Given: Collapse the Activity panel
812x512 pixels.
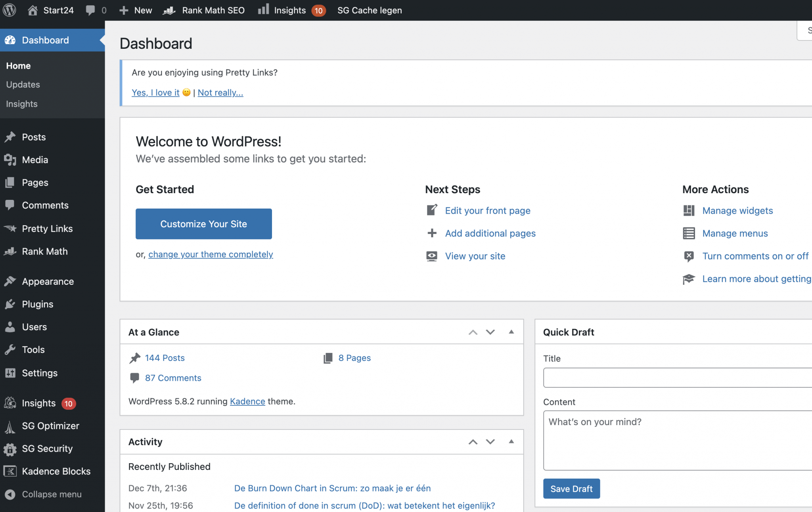Looking at the screenshot, I should point(511,442).
